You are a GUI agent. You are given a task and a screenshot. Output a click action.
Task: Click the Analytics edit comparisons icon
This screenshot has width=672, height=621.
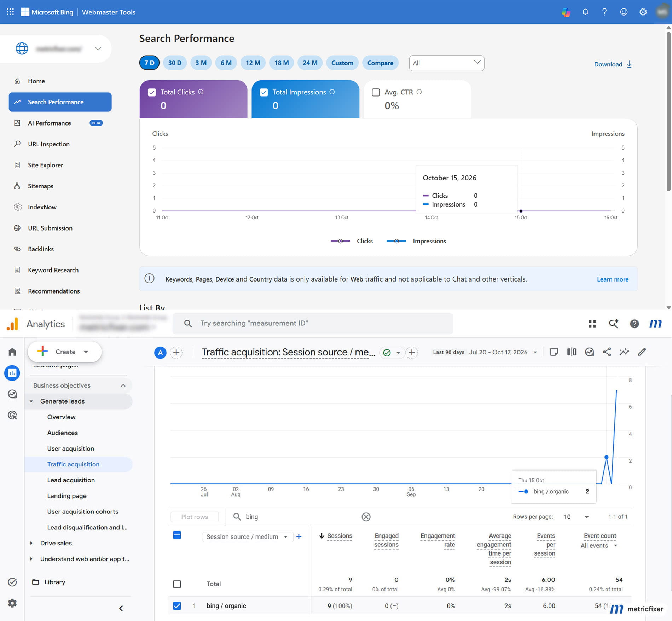click(572, 352)
